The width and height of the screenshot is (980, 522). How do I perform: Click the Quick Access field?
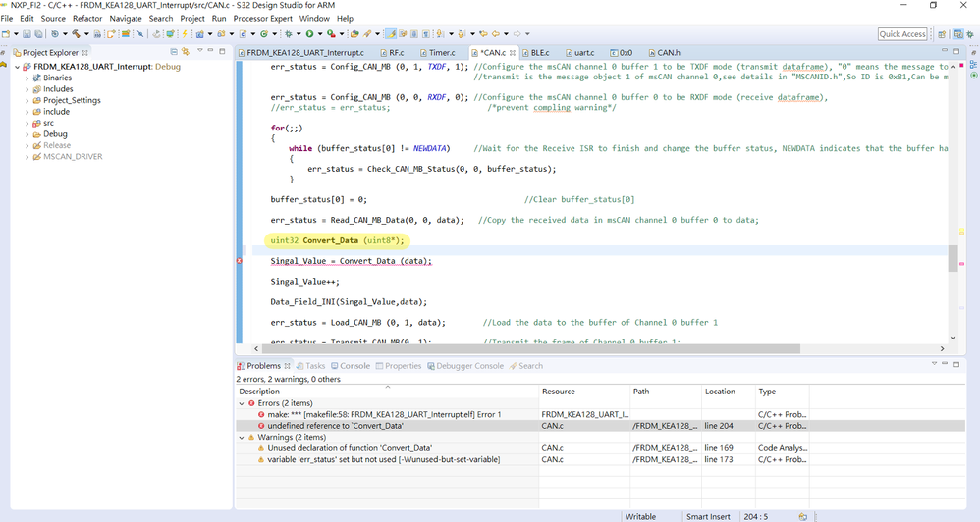click(901, 34)
